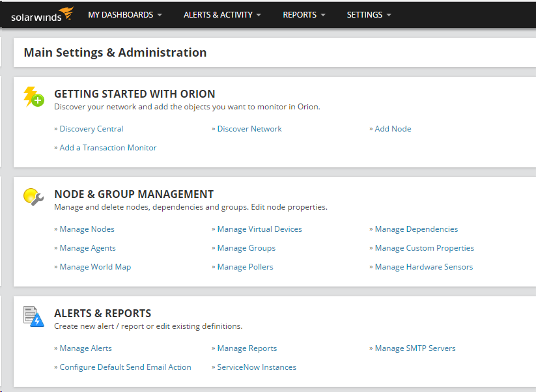Go to Manage Nodes

87,229
